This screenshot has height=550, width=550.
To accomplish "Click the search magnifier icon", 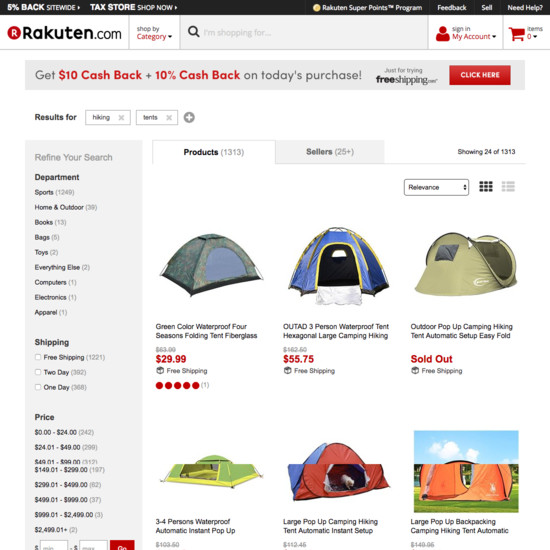I will (x=194, y=32).
